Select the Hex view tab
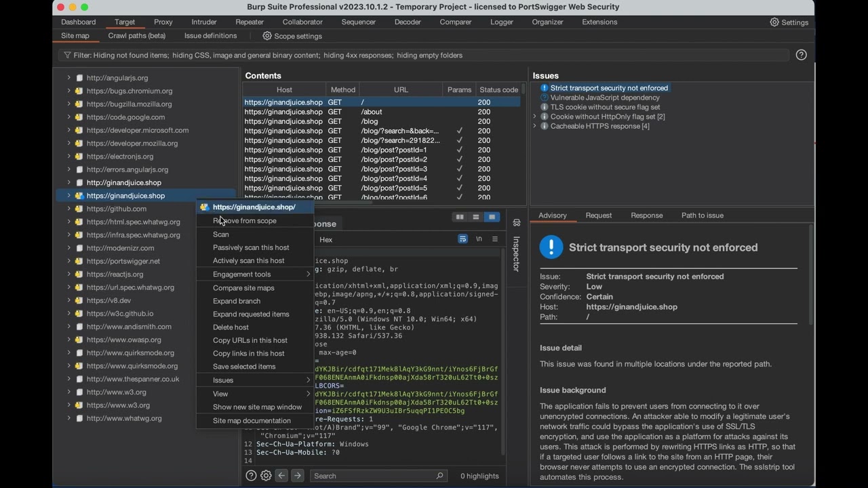Screen dimensions: 868x488 326,239
